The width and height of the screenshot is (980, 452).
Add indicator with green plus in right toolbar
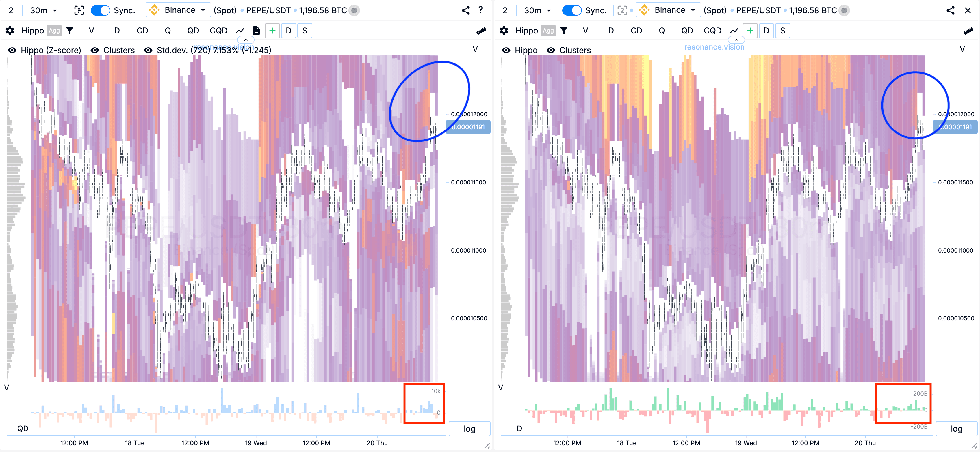click(x=750, y=30)
